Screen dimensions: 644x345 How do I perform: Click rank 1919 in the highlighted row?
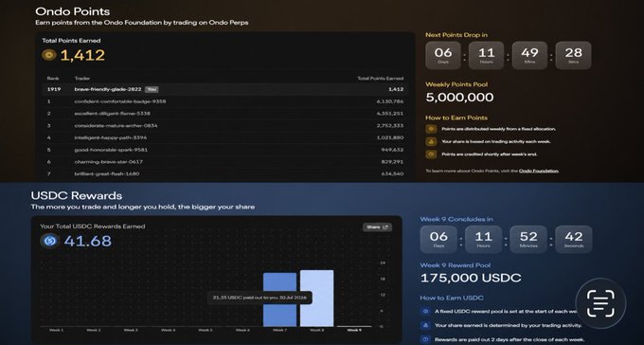coord(54,89)
